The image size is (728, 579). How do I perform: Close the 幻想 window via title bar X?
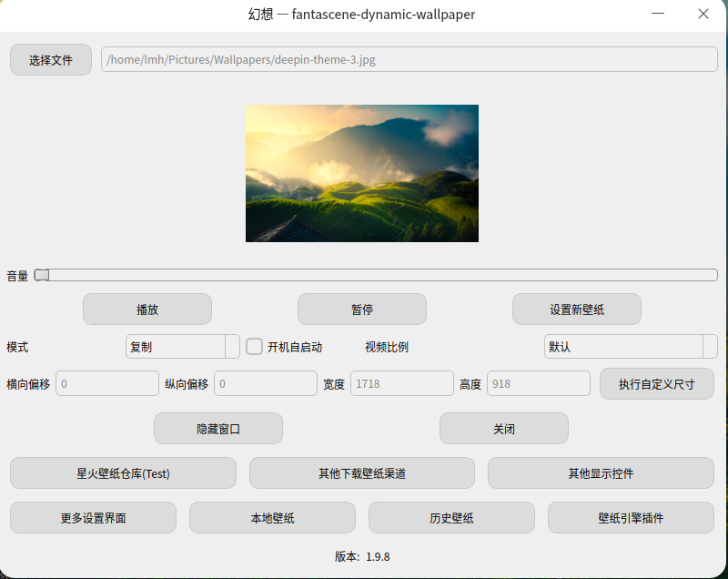click(x=703, y=14)
